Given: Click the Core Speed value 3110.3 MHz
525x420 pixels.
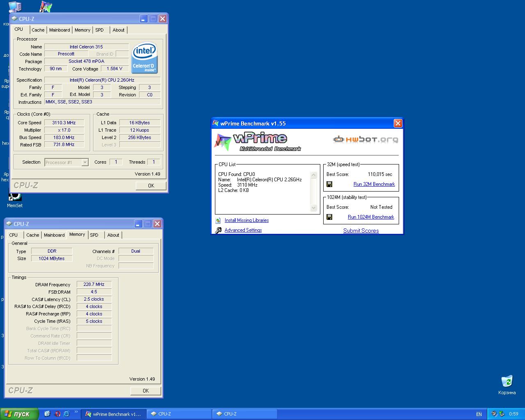Looking at the screenshot, I should [x=64, y=123].
